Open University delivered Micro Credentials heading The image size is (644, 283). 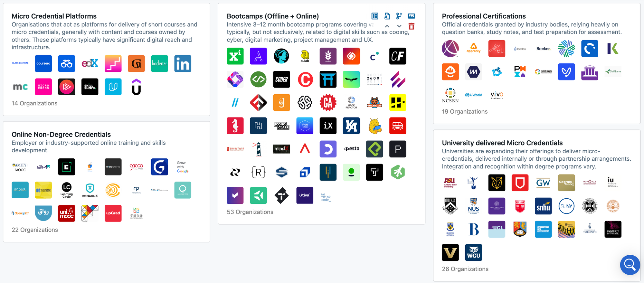pos(502,143)
